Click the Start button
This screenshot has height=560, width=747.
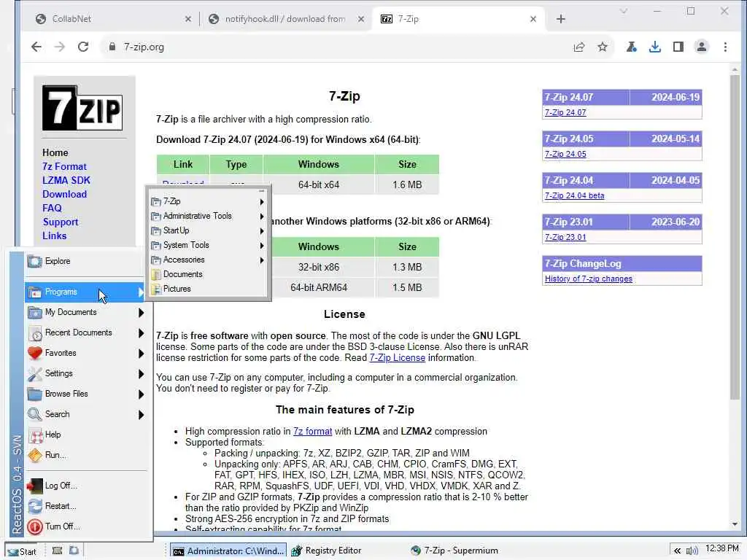pos(23,551)
